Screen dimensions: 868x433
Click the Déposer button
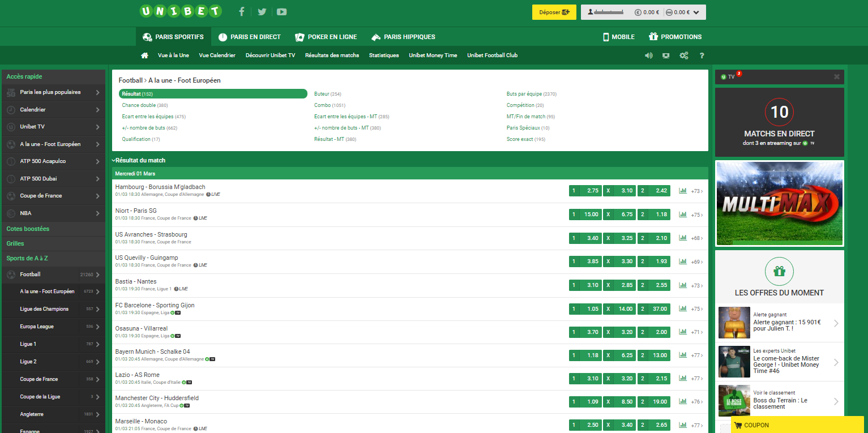pyautogui.click(x=554, y=12)
